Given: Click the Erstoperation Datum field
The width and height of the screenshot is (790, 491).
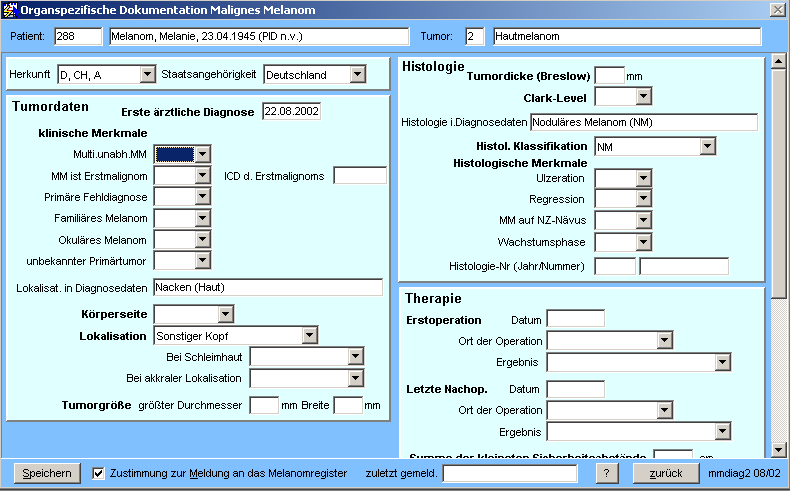Looking at the screenshot, I should [x=575, y=319].
